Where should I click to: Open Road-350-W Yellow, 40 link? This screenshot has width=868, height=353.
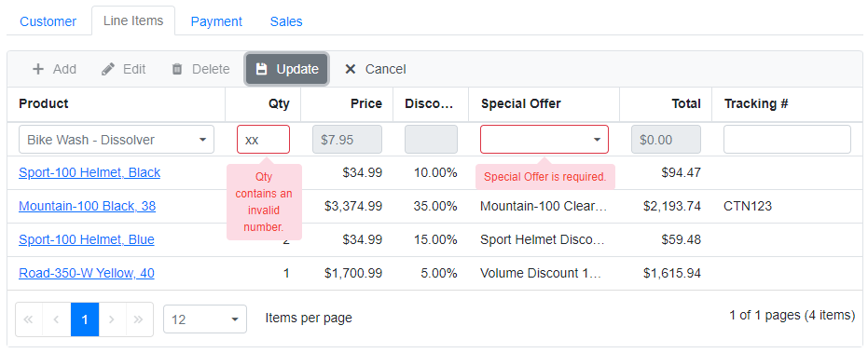87,273
